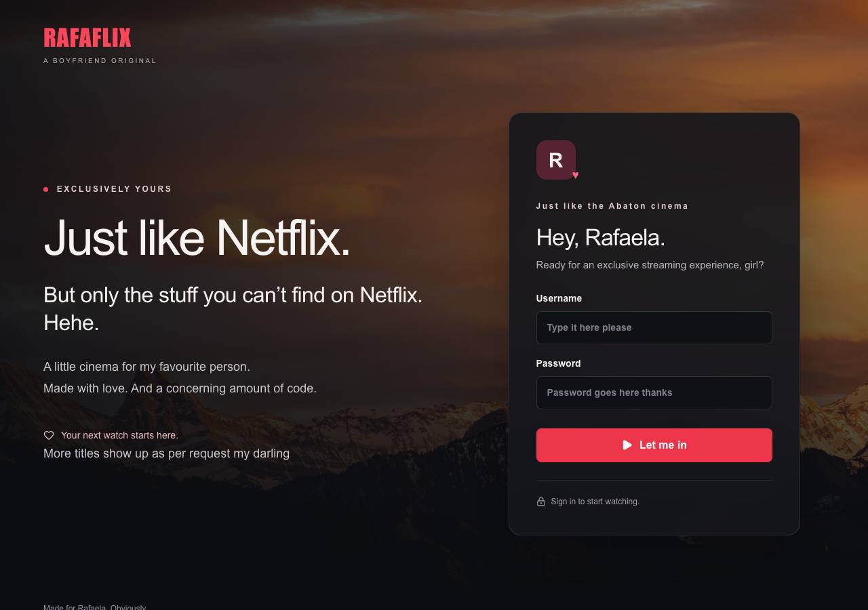Click 'Your next watch starts here.' text

pyautogui.click(x=119, y=435)
